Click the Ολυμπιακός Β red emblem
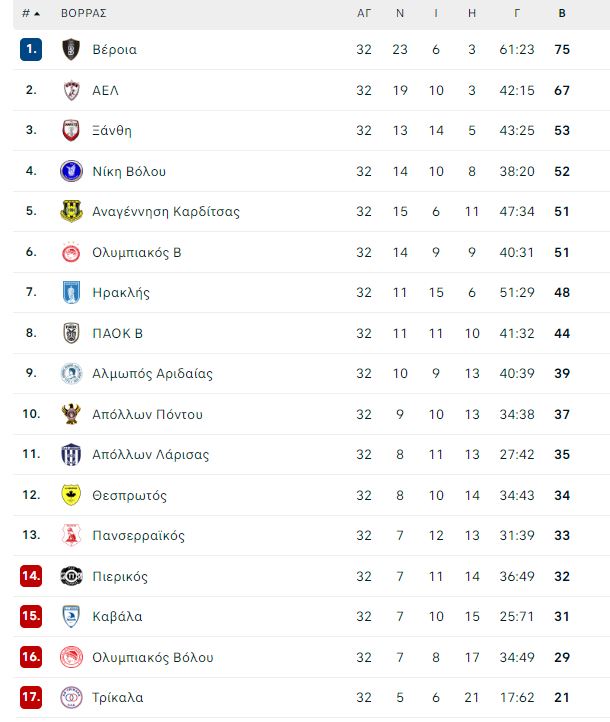610x722 pixels. coord(71,252)
